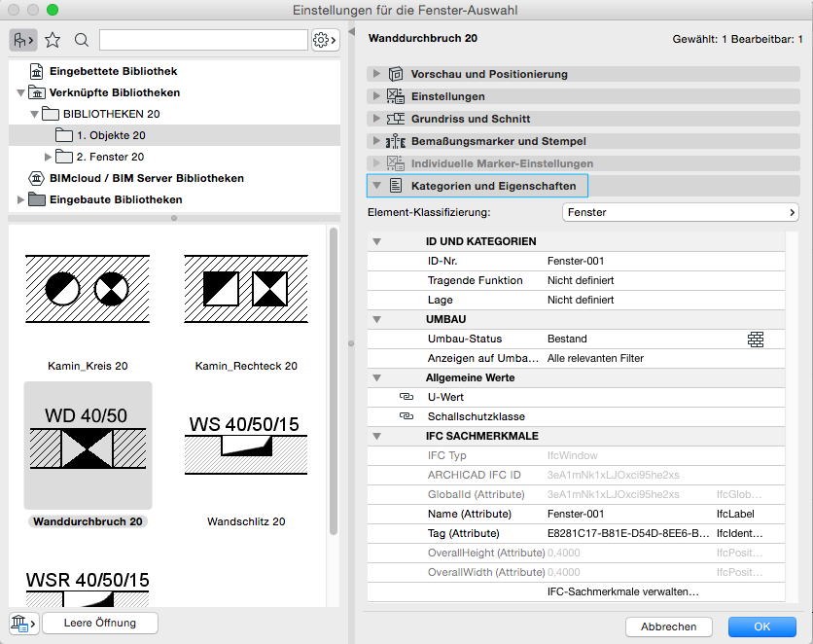Expand Bemaßungsmarker und Stempel panel
813x644 pixels.
coord(377,140)
